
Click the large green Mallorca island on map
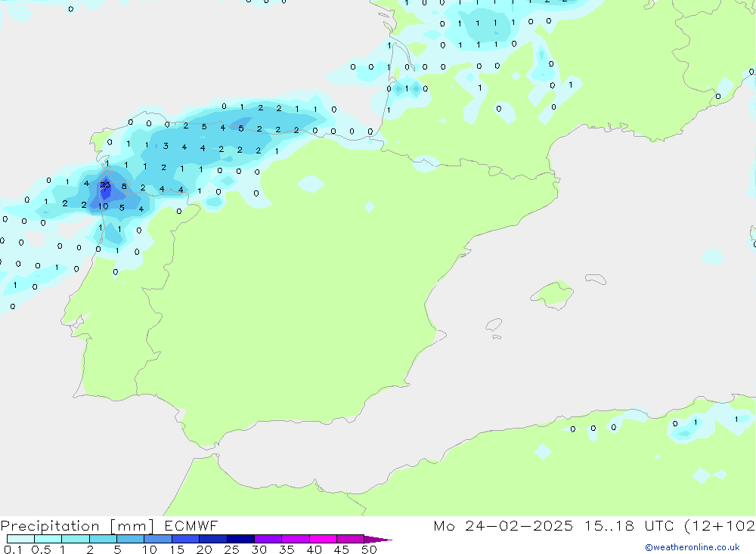553,293
